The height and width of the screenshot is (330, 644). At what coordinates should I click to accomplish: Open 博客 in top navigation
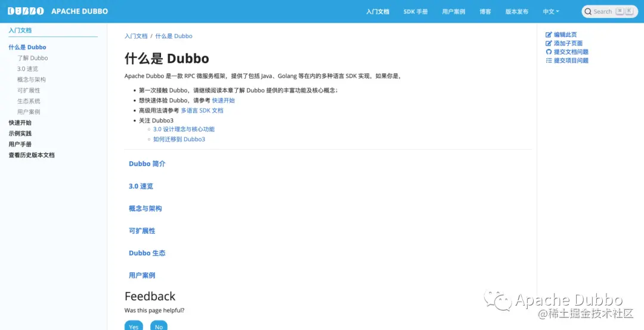pos(485,11)
